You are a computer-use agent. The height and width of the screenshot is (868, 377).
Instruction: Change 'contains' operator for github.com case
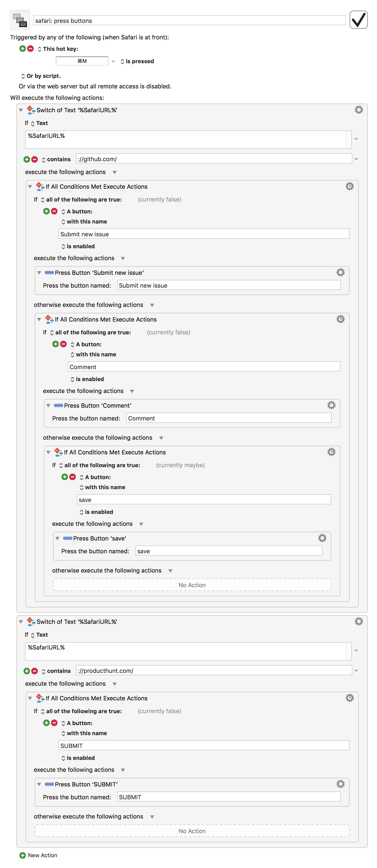56,159
